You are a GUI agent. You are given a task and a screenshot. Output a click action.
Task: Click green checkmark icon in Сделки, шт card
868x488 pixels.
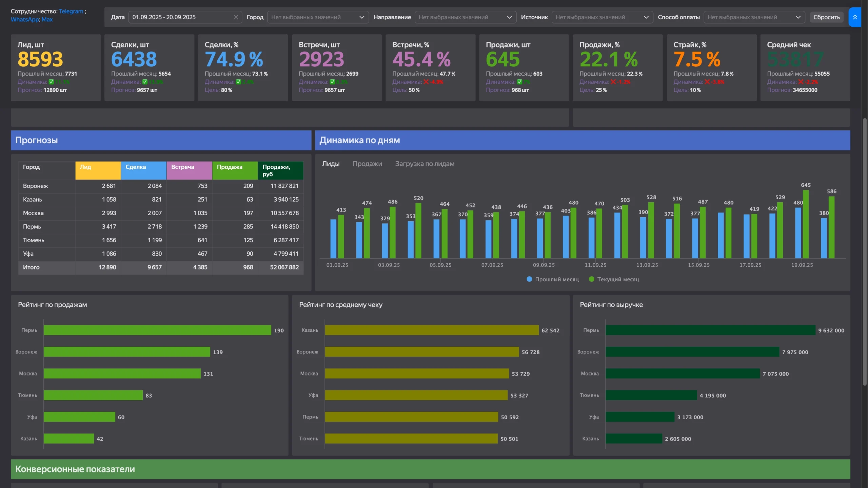pyautogui.click(x=145, y=82)
